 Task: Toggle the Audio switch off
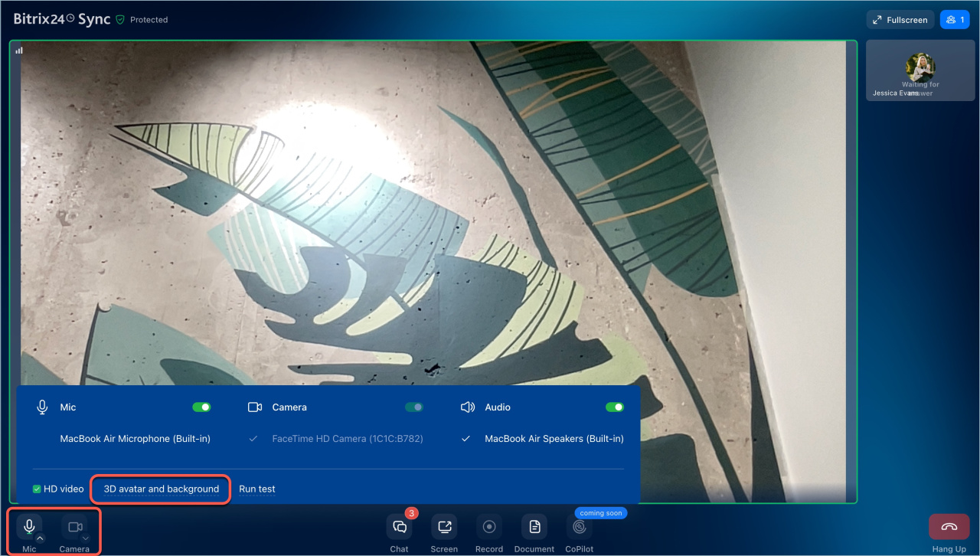pos(614,407)
